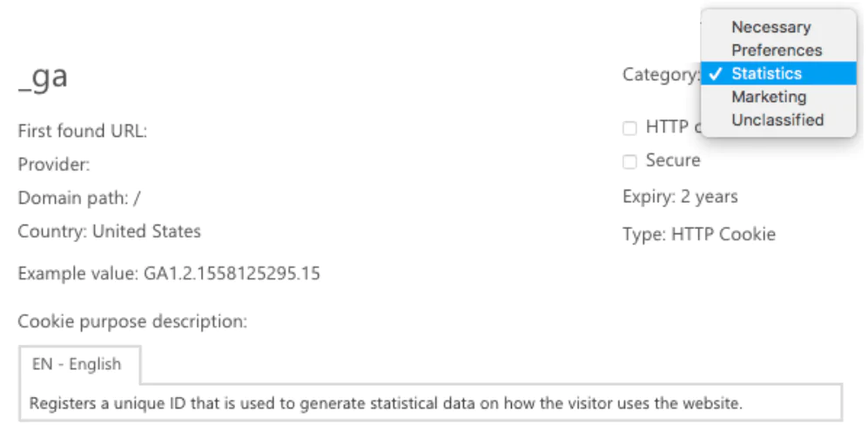Screen dimensions: 868x438
Task: Switch to the EN - English tab
Action: coord(77,364)
